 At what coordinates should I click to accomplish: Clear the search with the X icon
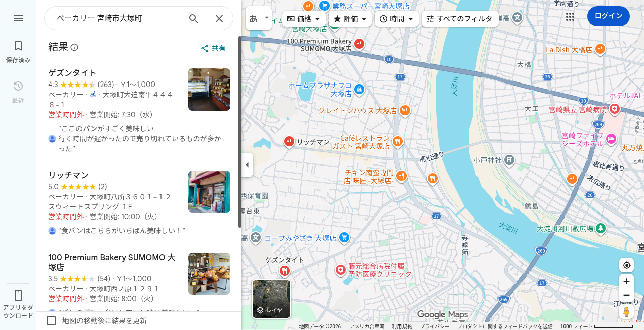pyautogui.click(x=219, y=18)
